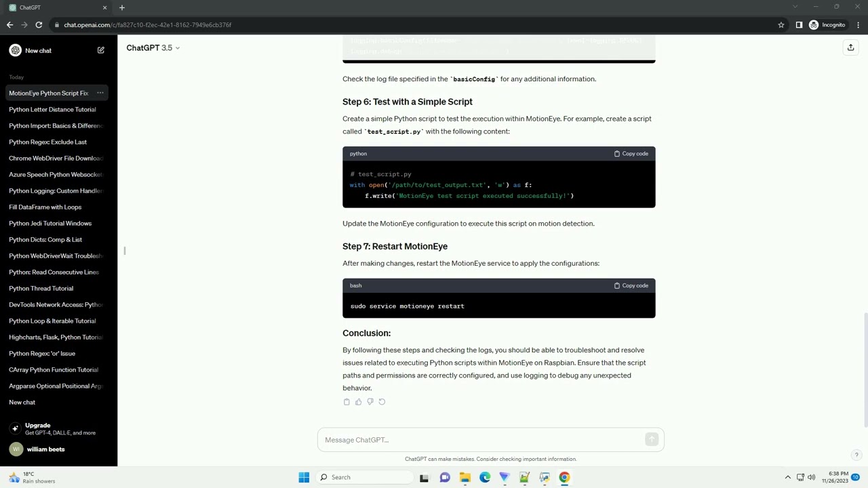
Task: Click the sidebar collapse handle
Action: click(125, 251)
